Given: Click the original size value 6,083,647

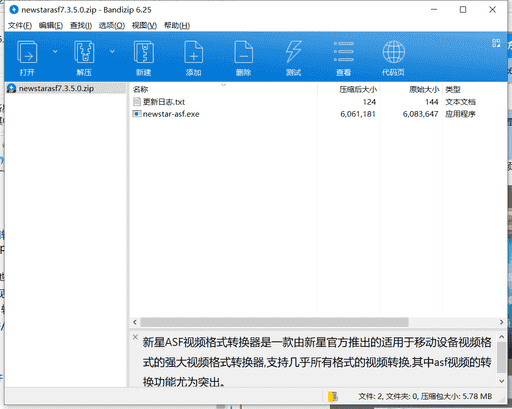Looking at the screenshot, I should click(420, 114).
